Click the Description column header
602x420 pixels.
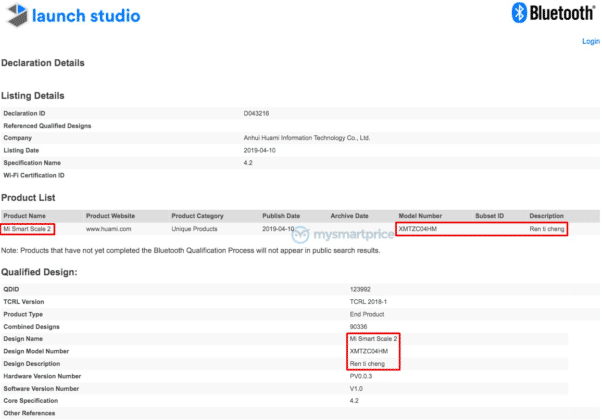(546, 216)
